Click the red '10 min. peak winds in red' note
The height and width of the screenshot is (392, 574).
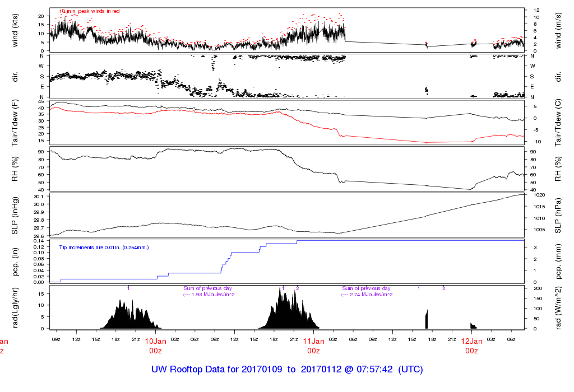click(x=89, y=11)
